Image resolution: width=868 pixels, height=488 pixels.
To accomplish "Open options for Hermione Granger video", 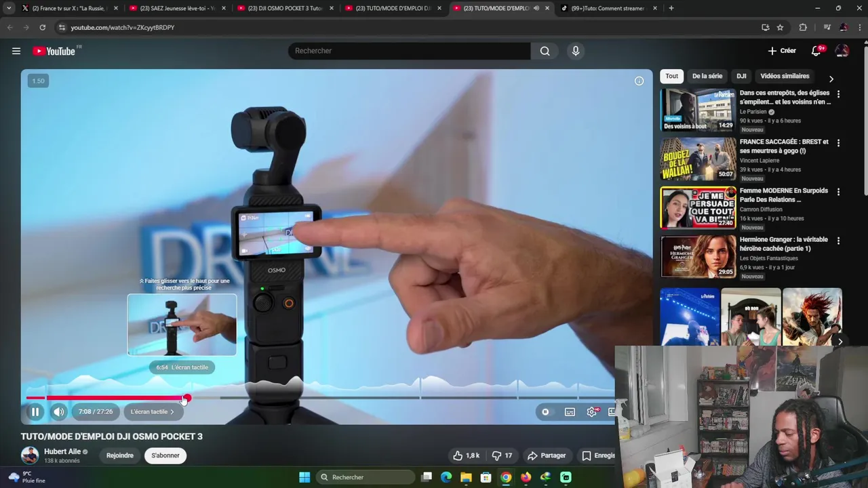I will tap(838, 241).
